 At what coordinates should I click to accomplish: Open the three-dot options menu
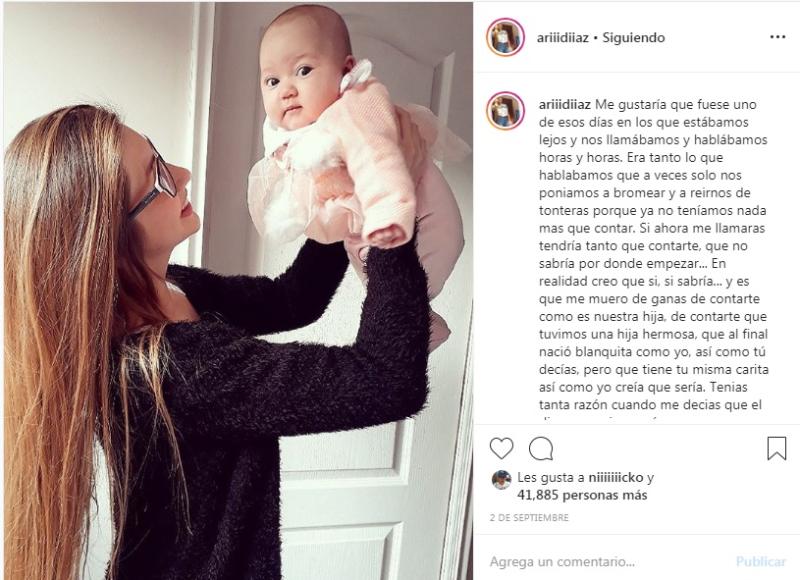tap(778, 37)
